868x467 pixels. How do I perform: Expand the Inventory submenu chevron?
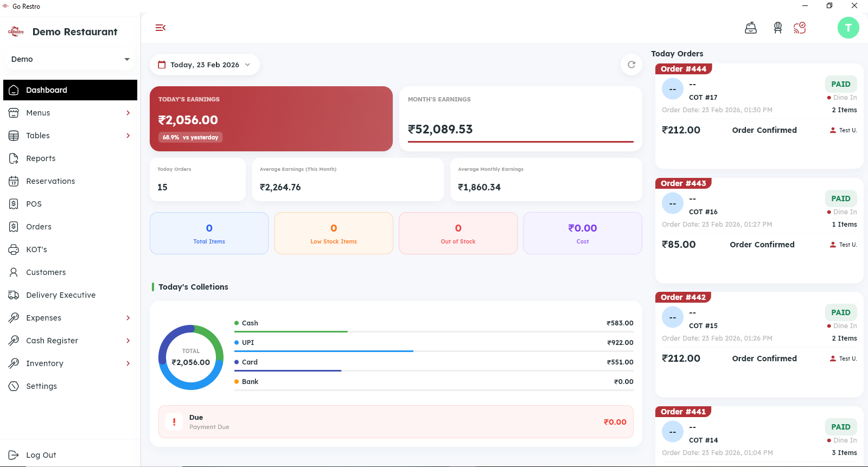128,363
